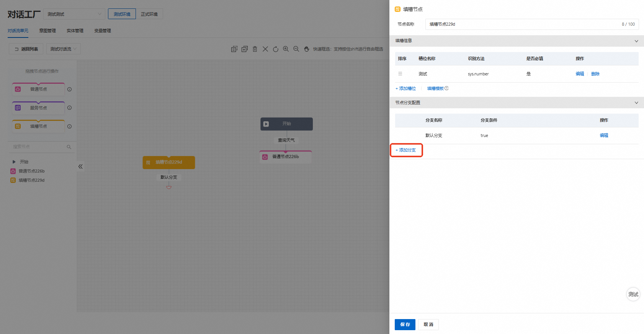Image resolution: width=644 pixels, height=334 pixels.
Task: Click the 填槽节点 header icon in side panel
Action: coord(397,9)
